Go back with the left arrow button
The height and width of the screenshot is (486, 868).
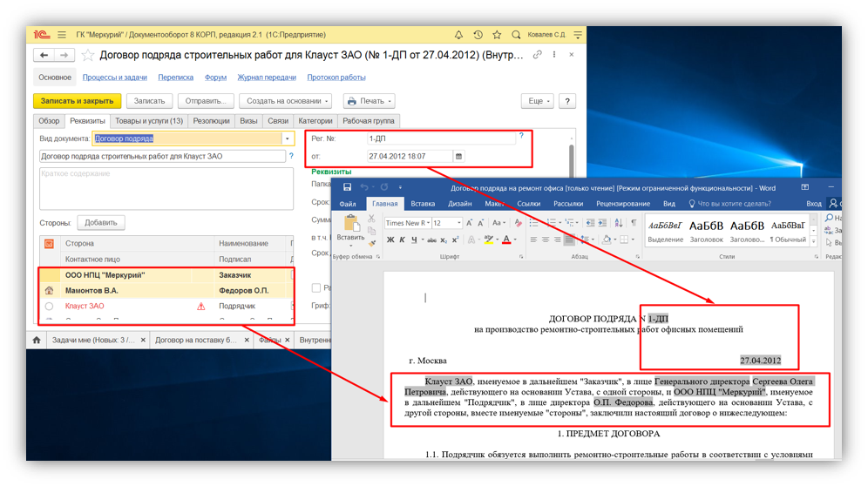(x=44, y=55)
